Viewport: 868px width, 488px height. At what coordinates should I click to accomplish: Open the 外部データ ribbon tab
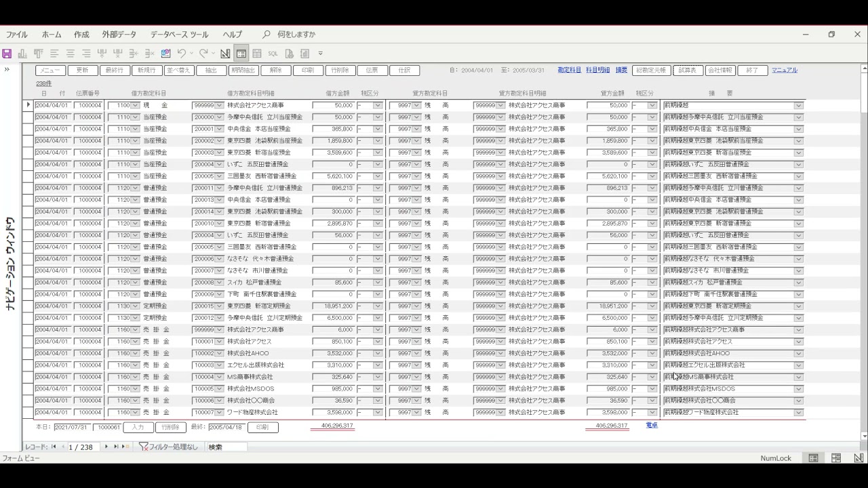[119, 35]
